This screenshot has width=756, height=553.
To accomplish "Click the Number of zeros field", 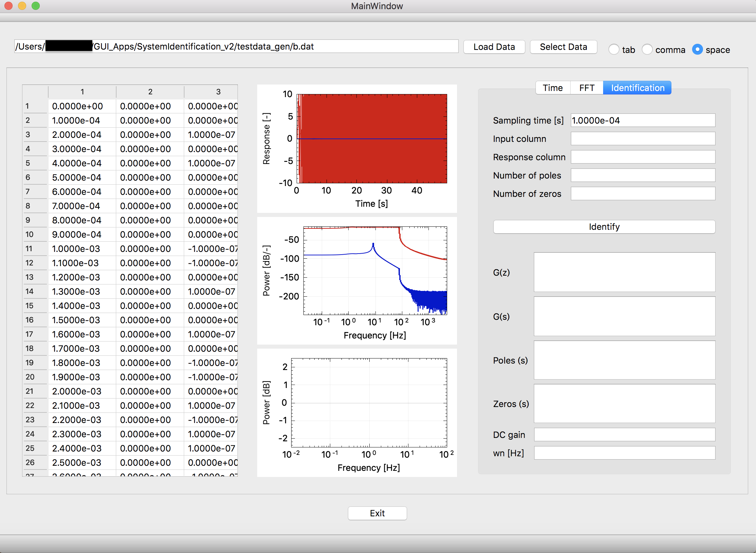I will click(x=643, y=194).
